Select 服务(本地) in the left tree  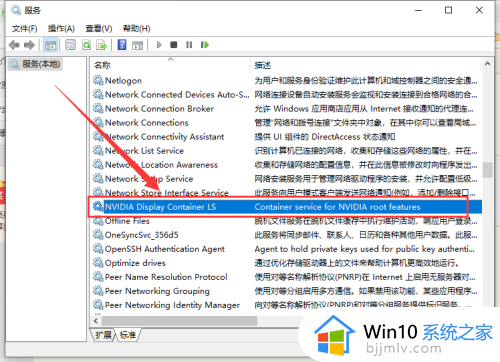click(35, 64)
